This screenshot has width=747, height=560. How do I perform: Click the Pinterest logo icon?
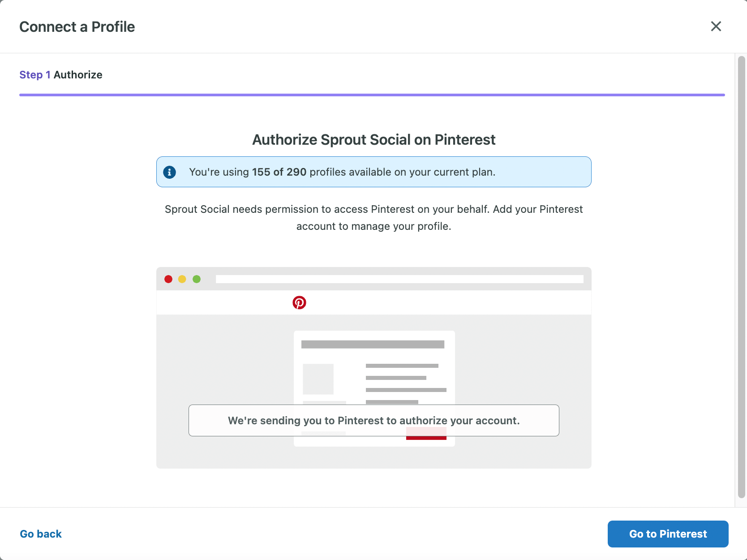coord(300,302)
